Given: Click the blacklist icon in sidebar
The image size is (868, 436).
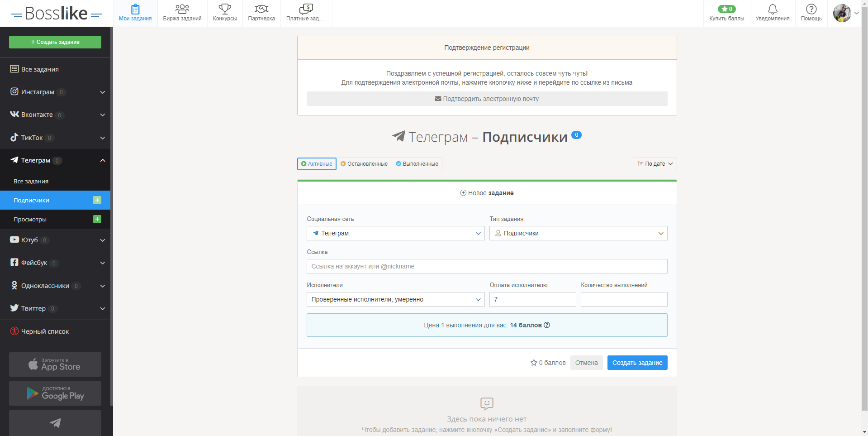Looking at the screenshot, I should point(14,331).
